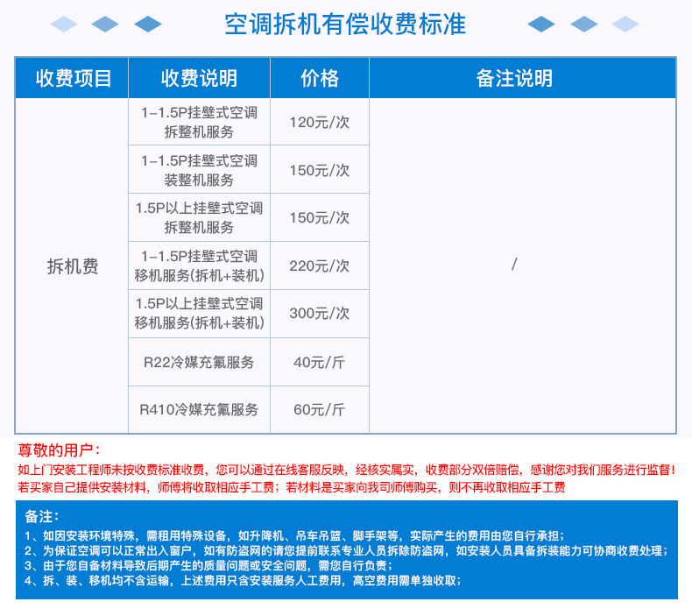Click the 1.5P以上挂壁式空调 移机服务 cell
Viewport: 692px width, 616px height.
pos(199,314)
